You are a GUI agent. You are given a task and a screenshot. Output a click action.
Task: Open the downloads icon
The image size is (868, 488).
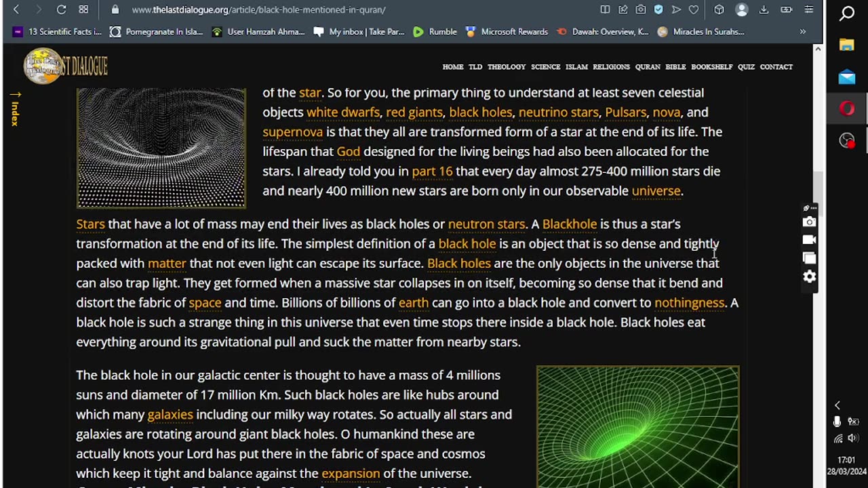[x=764, y=9]
